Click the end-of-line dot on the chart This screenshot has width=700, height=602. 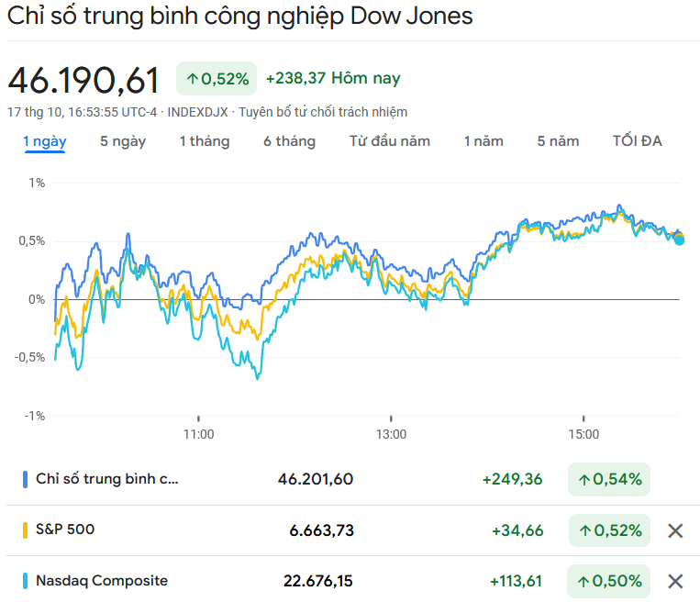pyautogui.click(x=679, y=240)
